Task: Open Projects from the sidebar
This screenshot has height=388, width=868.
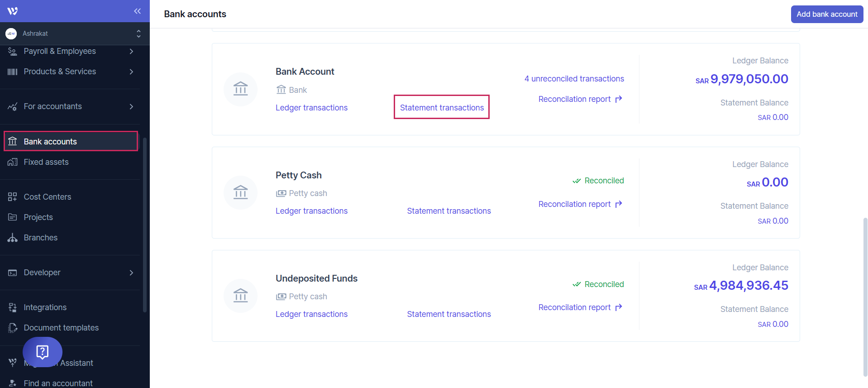Action: pyautogui.click(x=38, y=217)
